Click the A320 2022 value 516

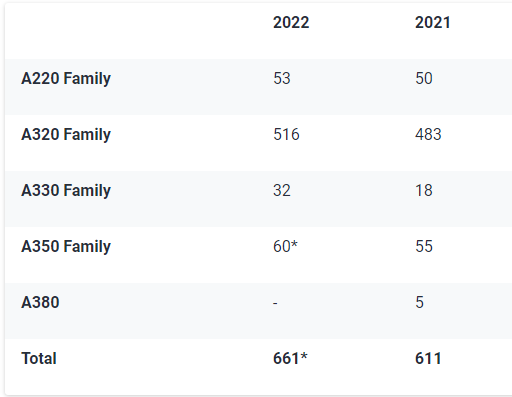point(286,134)
